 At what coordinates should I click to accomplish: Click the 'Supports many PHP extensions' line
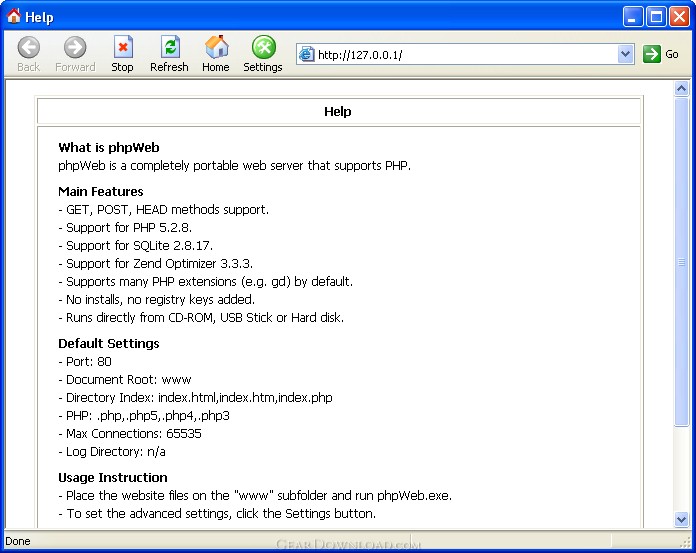tap(206, 281)
